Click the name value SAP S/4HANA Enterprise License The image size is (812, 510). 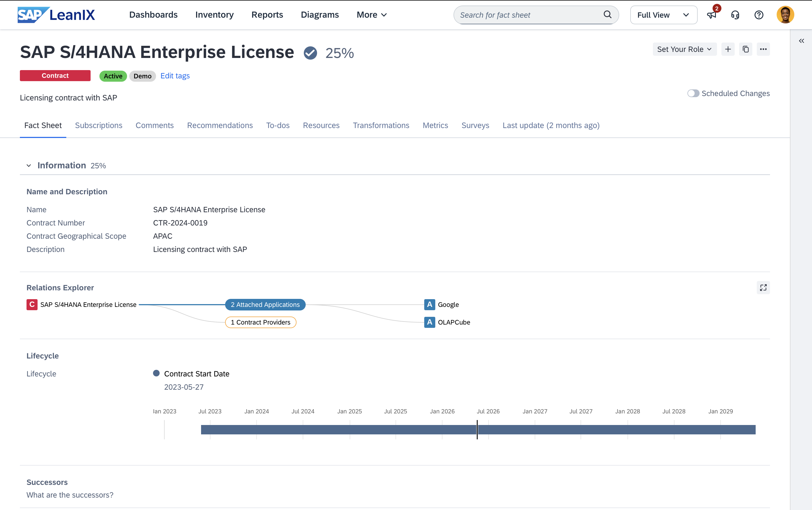click(209, 209)
